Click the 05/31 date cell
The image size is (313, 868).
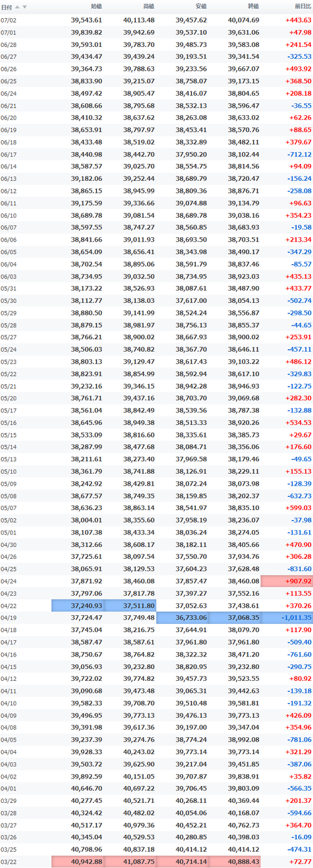pyautogui.click(x=9, y=288)
